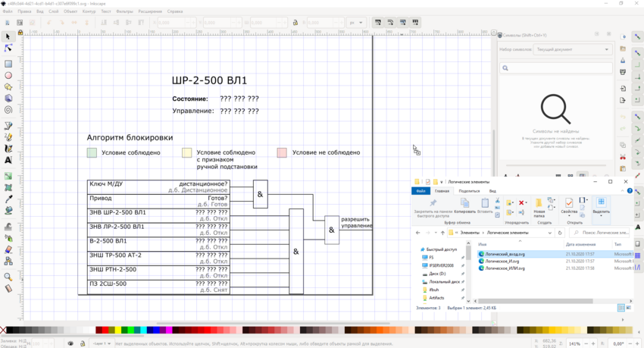644x348 pixels.
Task: Select the Node edit tool
Action: click(x=8, y=48)
